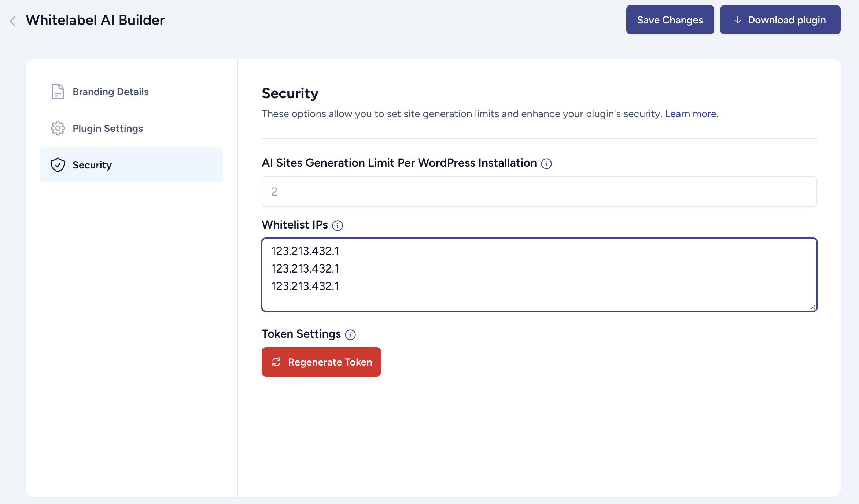Switch to Plugin Settings section

click(107, 128)
